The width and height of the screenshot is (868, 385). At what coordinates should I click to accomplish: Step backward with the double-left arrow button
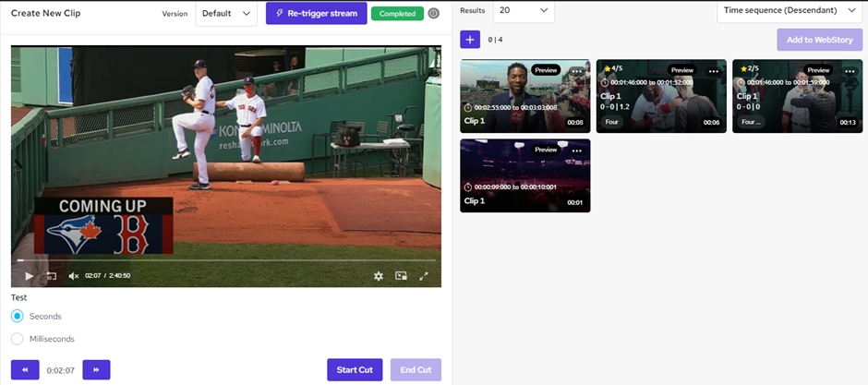[x=26, y=370]
